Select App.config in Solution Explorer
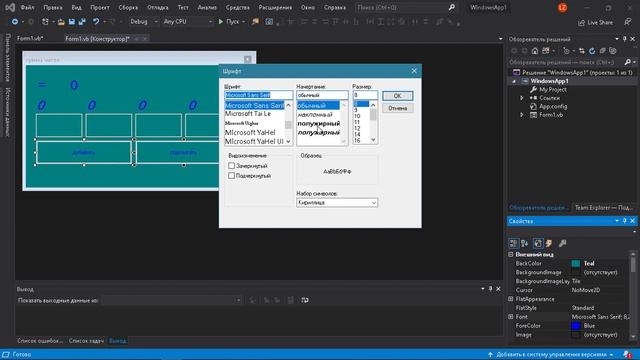Viewport: 640px width, 360px height. tap(553, 107)
